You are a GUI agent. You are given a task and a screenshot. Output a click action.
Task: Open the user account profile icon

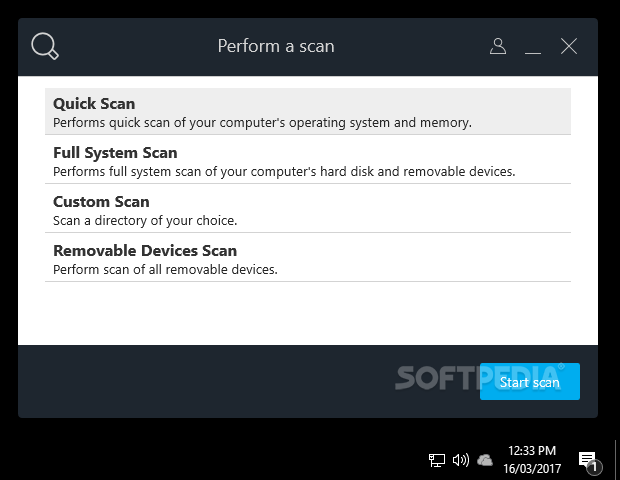[498, 46]
